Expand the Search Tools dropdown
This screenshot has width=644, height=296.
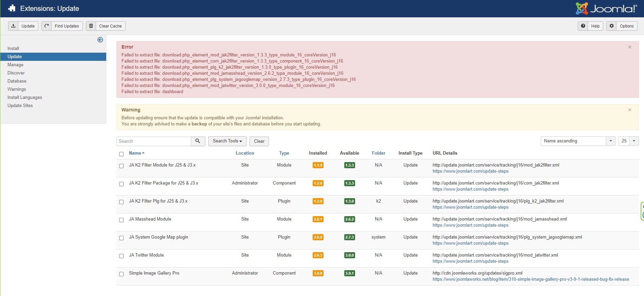(227, 141)
